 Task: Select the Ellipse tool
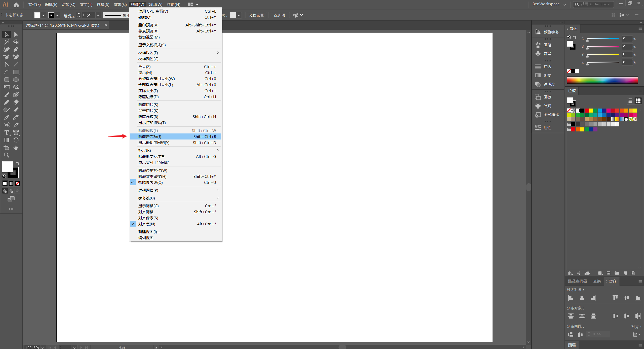point(16,80)
